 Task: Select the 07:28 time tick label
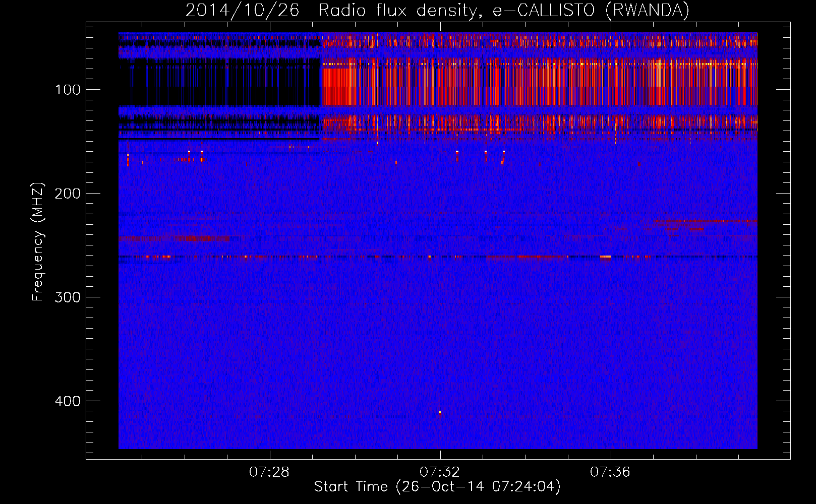coord(269,472)
